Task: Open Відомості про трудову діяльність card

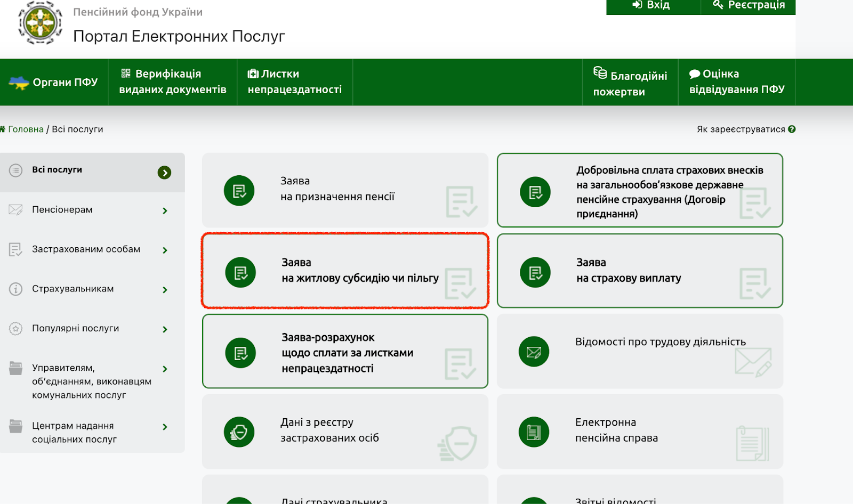Action: click(x=640, y=351)
